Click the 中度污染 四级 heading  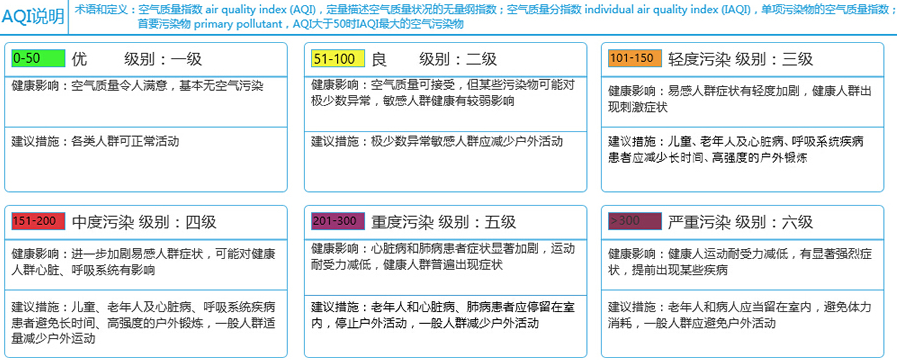[144, 222]
